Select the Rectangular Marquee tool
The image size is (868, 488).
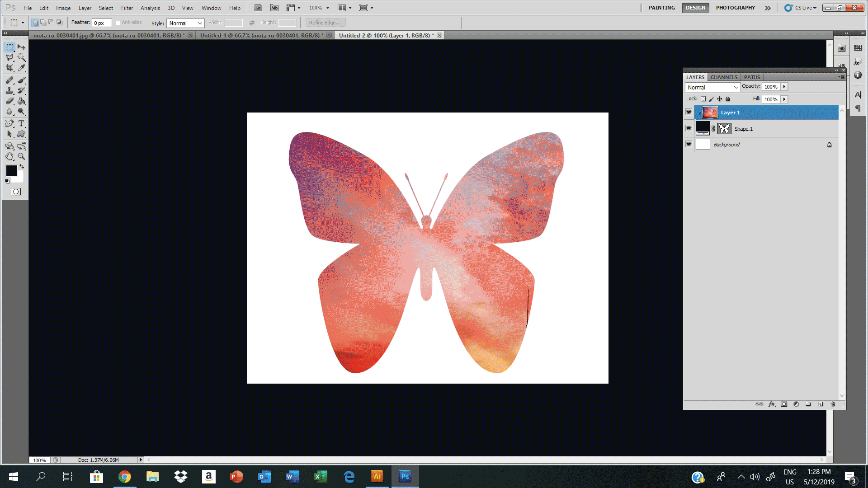[x=9, y=47]
